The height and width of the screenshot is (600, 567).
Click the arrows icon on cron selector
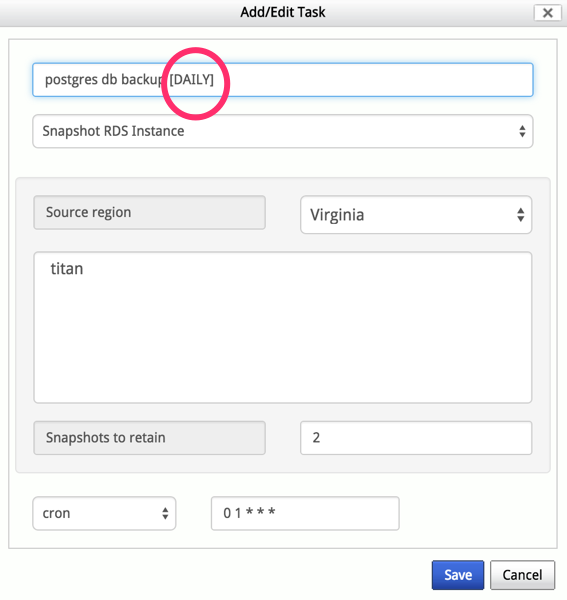click(165, 513)
